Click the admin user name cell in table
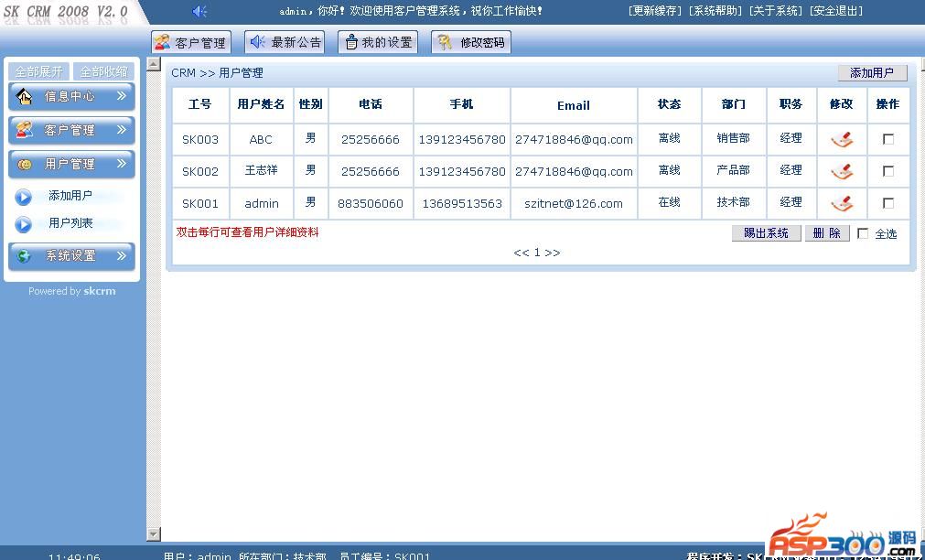The height and width of the screenshot is (560, 925). tap(261, 203)
